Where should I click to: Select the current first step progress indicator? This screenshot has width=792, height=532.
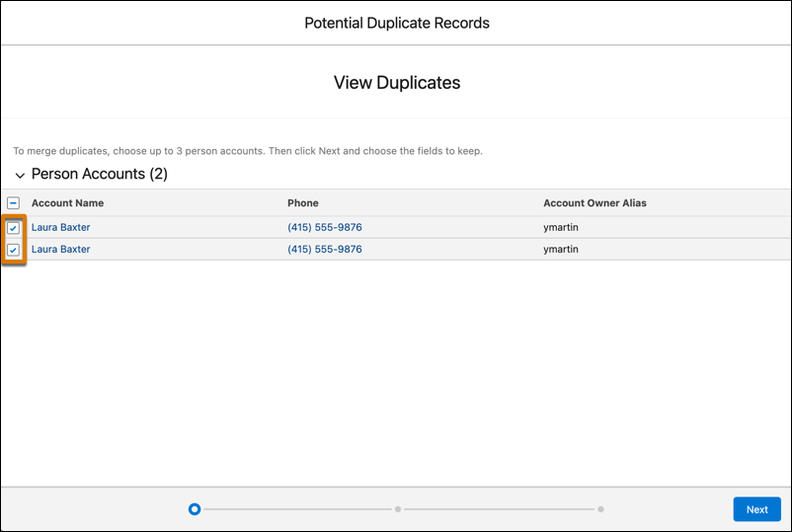coord(195,509)
